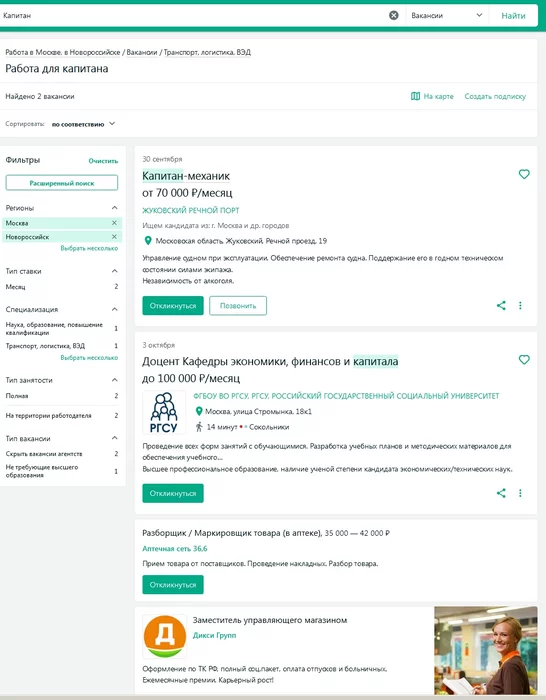Click the На карте map icon

[x=415, y=96]
